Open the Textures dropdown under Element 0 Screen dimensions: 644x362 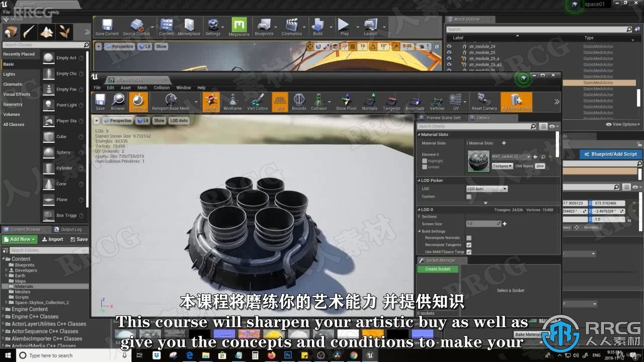pos(502,166)
